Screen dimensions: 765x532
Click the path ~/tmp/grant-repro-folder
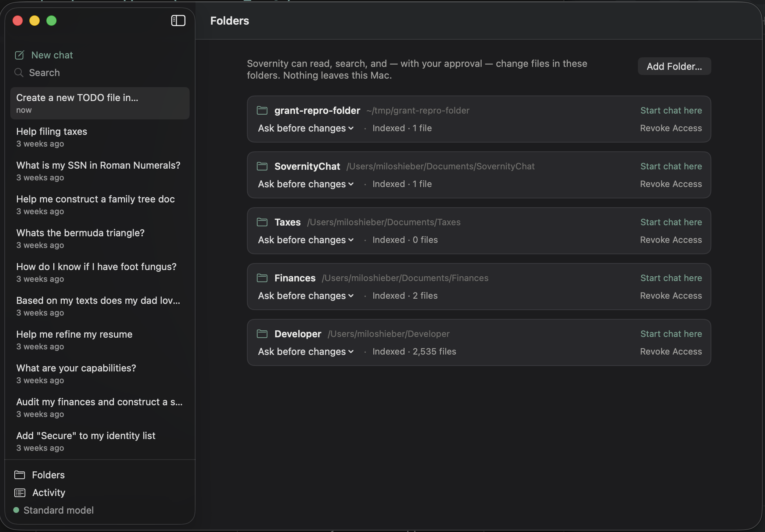coord(418,111)
